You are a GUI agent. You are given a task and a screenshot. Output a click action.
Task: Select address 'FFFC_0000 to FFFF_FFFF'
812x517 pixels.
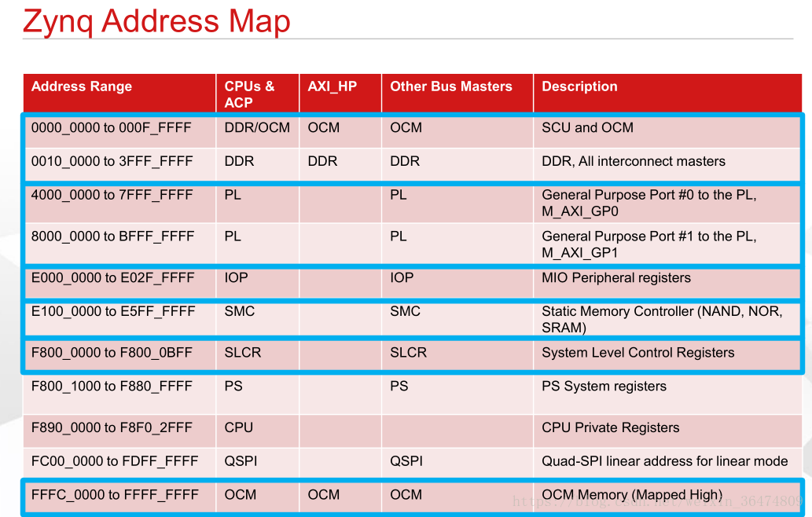click(115, 495)
